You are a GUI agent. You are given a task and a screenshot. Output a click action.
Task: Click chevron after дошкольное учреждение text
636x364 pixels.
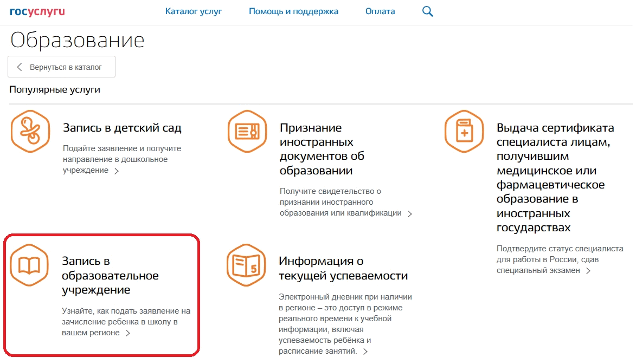click(x=117, y=171)
